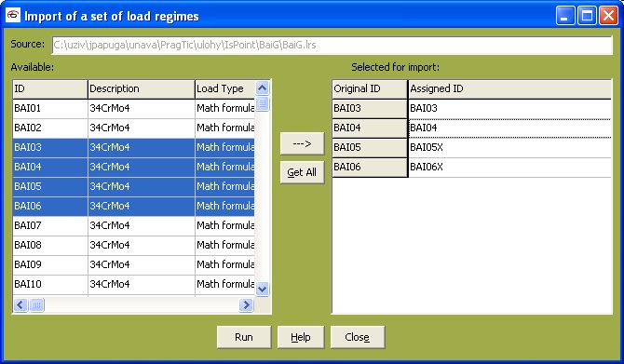Open Help for this dialog
This screenshot has height=364, width=624.
(x=301, y=337)
